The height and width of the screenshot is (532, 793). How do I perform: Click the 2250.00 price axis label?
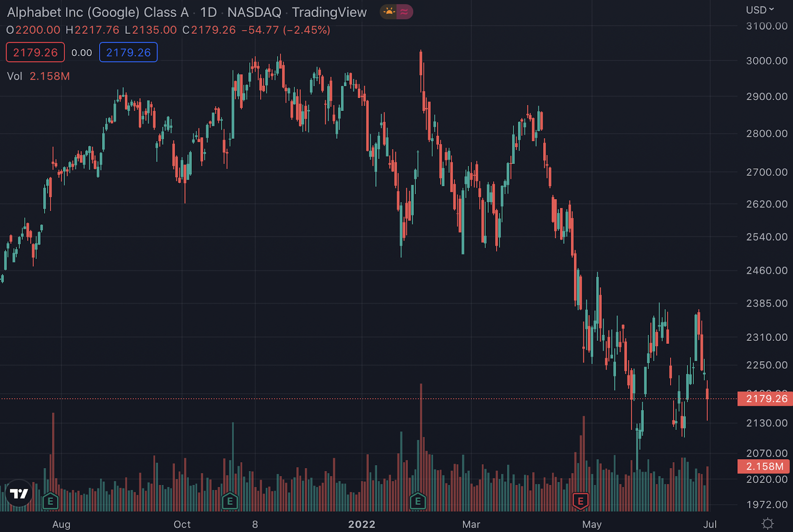(767, 365)
